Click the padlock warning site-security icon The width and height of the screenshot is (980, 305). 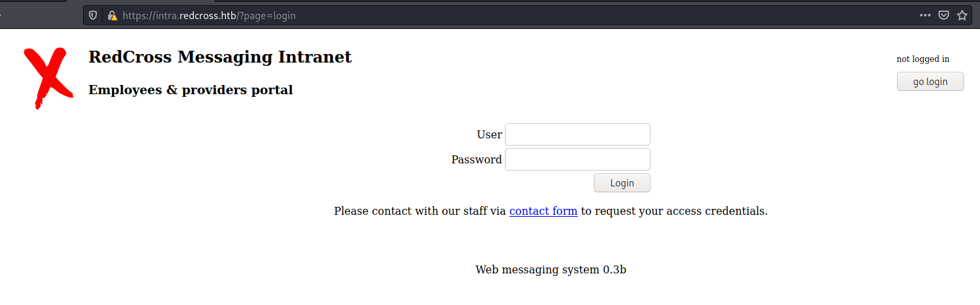(112, 15)
